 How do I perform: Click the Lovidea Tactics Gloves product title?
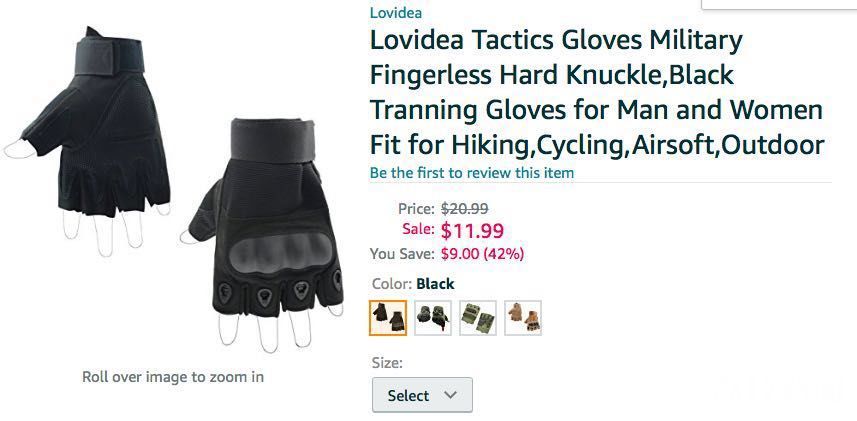[x=597, y=92]
